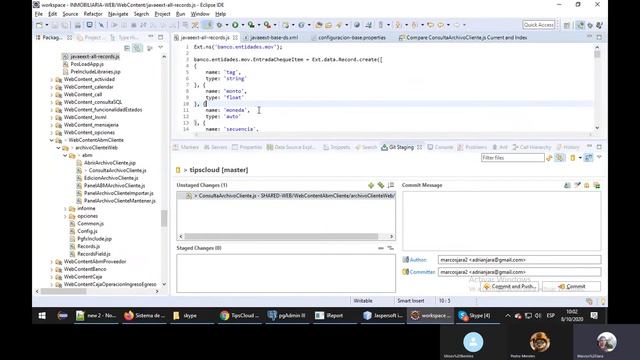Image resolution: width=640 pixels, height=360 pixels.
Task: Collapse the archivoClienteWeb folder
Action: pos(58,148)
